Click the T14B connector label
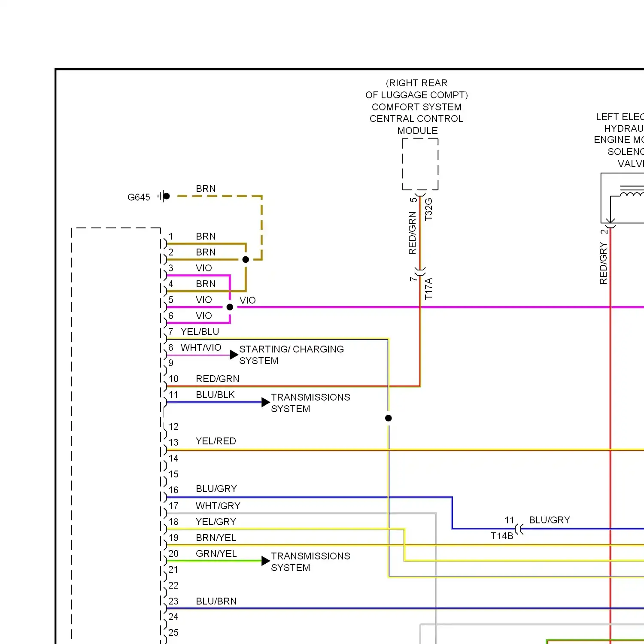 click(x=502, y=536)
